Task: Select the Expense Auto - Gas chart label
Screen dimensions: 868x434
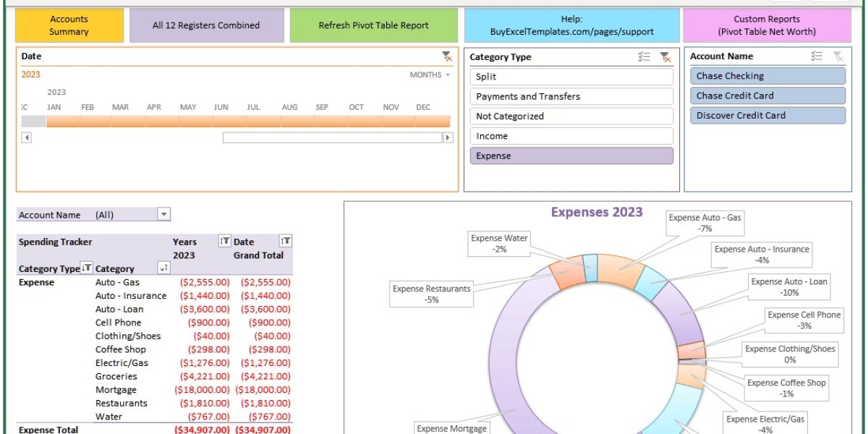Action: point(705,223)
